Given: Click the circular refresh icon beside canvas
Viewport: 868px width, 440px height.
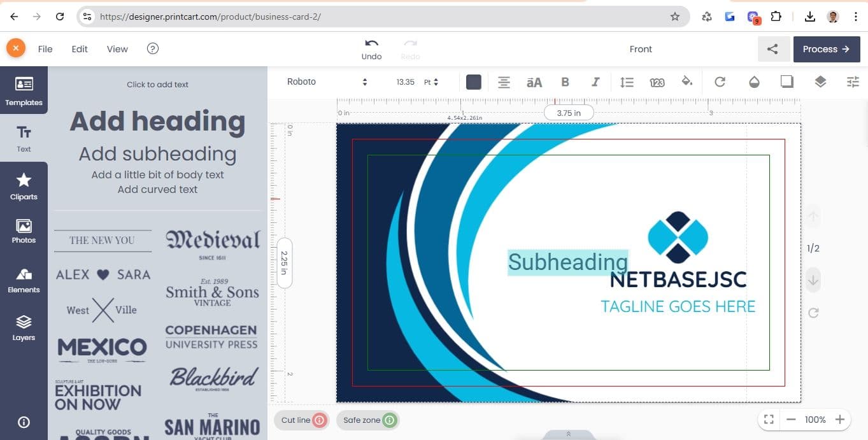Looking at the screenshot, I should [x=813, y=313].
